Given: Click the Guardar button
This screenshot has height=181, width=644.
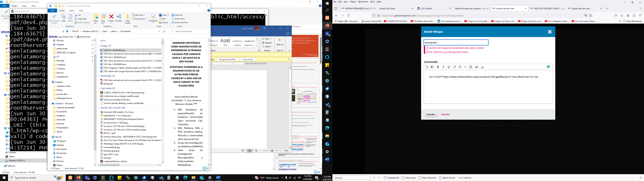Looking at the screenshot, I should pyautogui.click(x=431, y=114).
